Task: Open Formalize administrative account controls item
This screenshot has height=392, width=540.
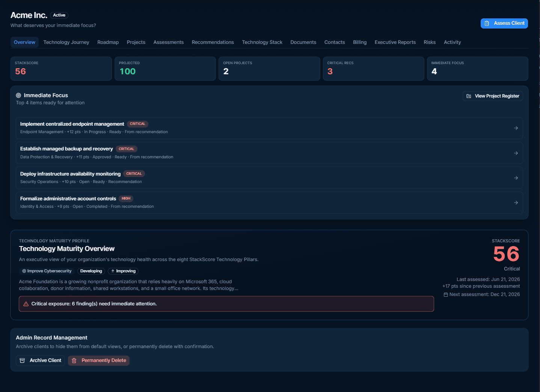Action: point(269,203)
